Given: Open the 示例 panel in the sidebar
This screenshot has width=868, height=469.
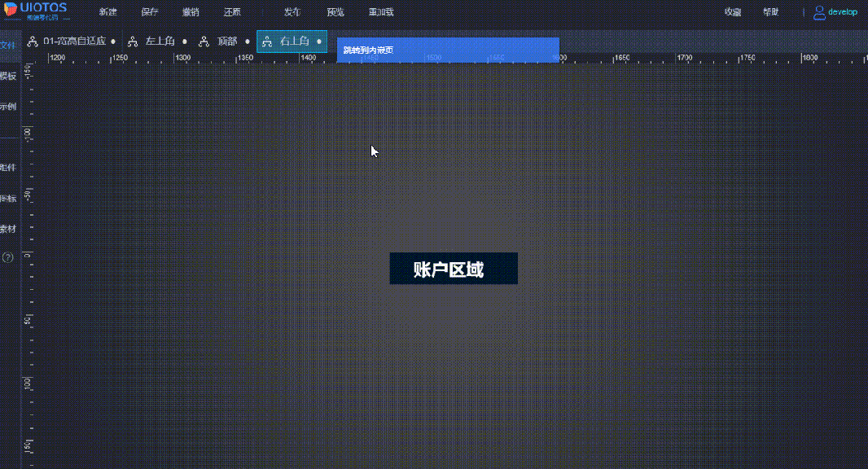Looking at the screenshot, I should point(7,107).
